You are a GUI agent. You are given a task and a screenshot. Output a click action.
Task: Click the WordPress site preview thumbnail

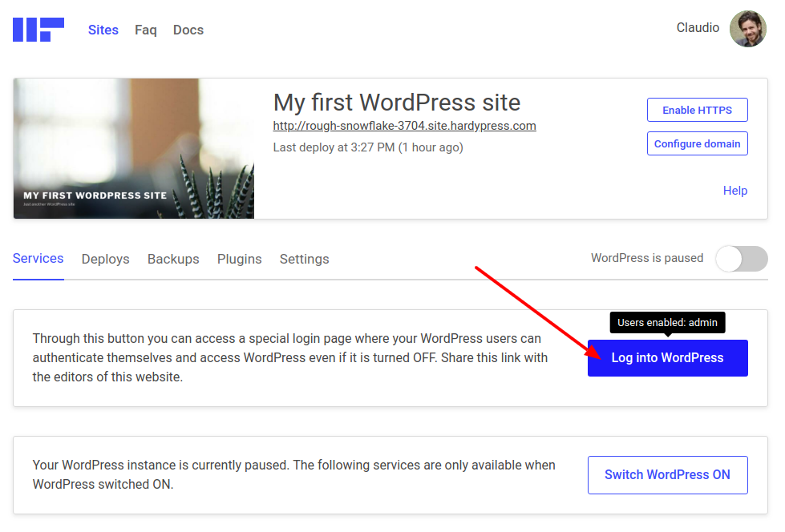click(134, 148)
